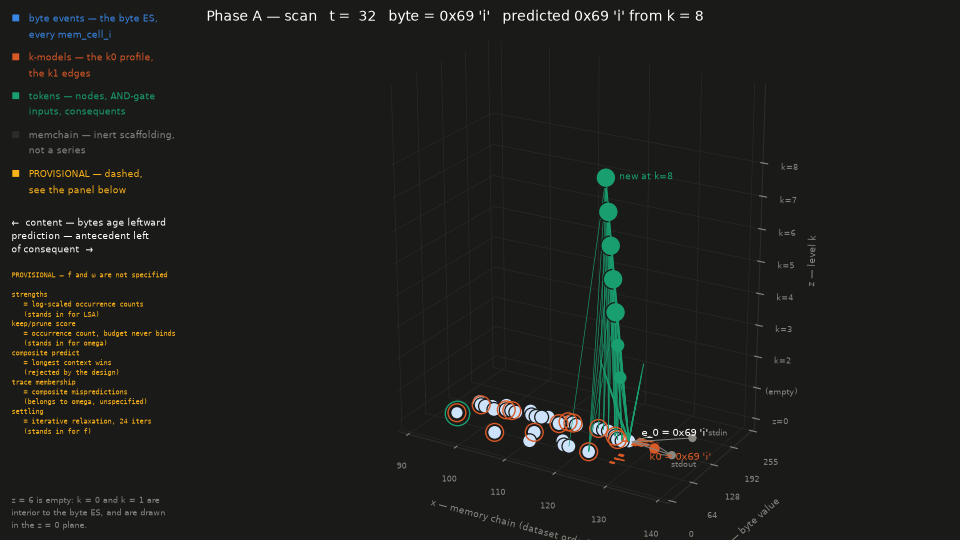Click the 'new at k=8' green text label

645,176
